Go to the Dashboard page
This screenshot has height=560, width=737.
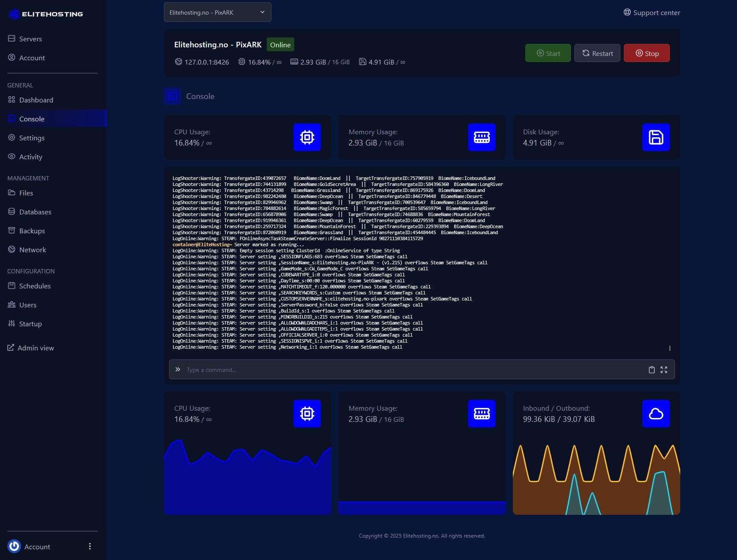click(x=36, y=100)
